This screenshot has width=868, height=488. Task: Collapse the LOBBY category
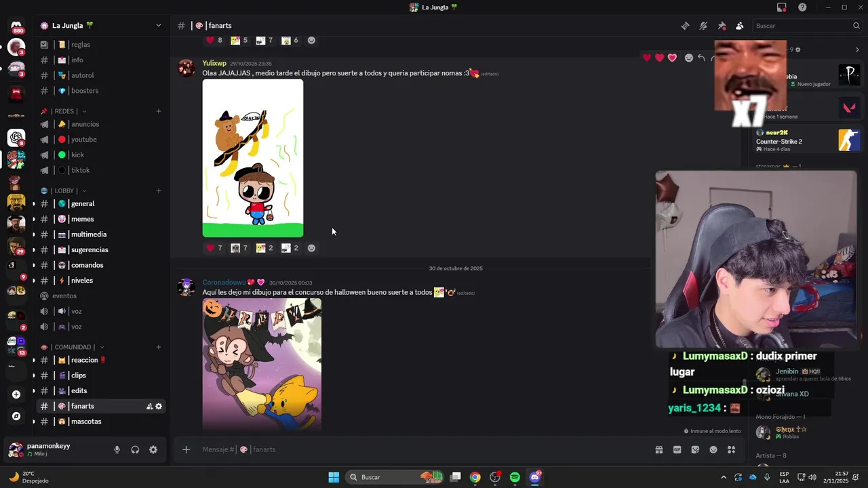63,190
